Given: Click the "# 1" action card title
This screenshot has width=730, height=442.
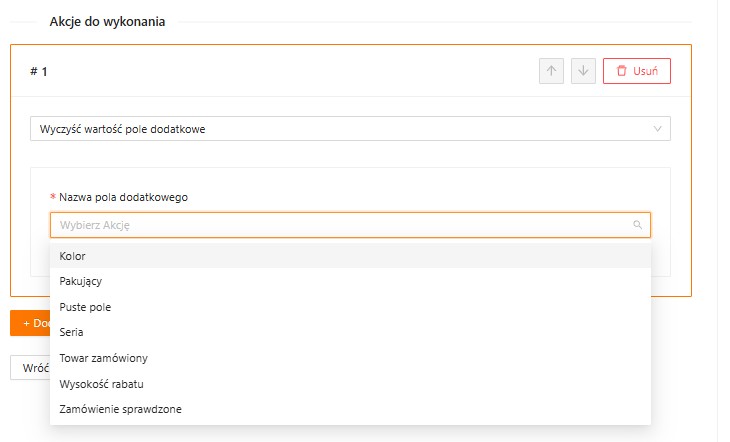Looking at the screenshot, I should 39,72.
